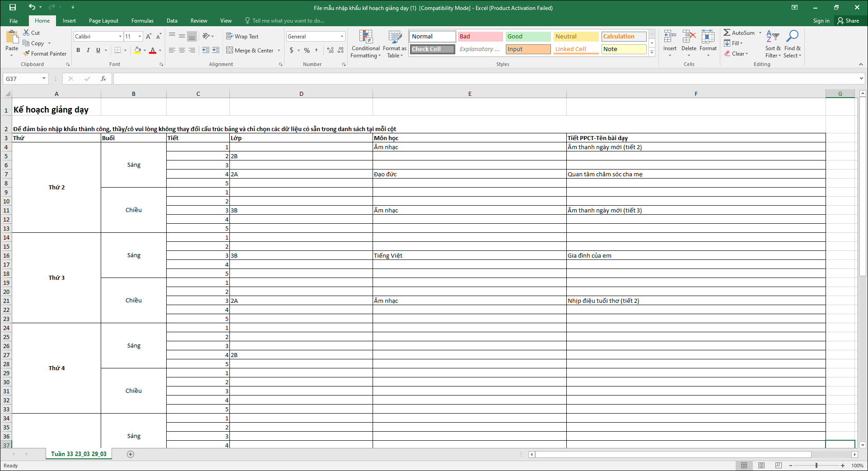Apply comma style
The image size is (868, 471).
317,50
